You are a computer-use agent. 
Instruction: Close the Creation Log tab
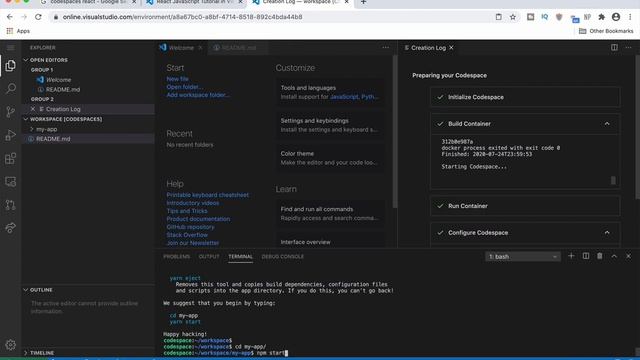coord(451,48)
